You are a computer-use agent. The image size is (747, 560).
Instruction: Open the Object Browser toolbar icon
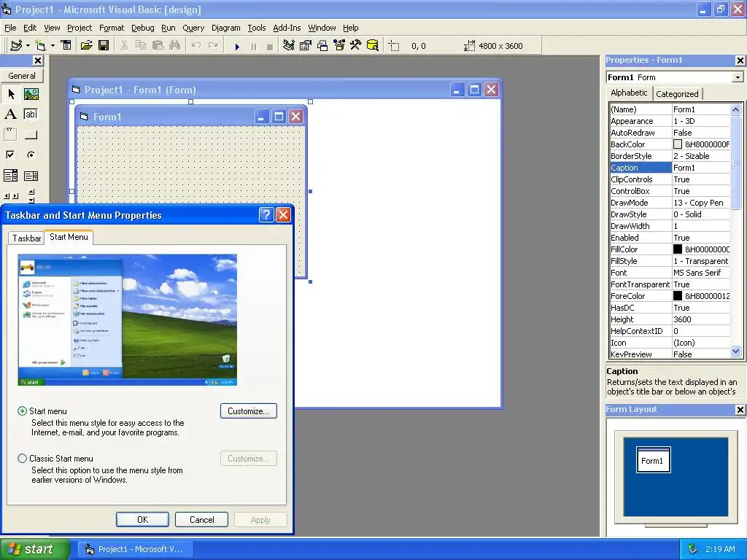point(339,45)
